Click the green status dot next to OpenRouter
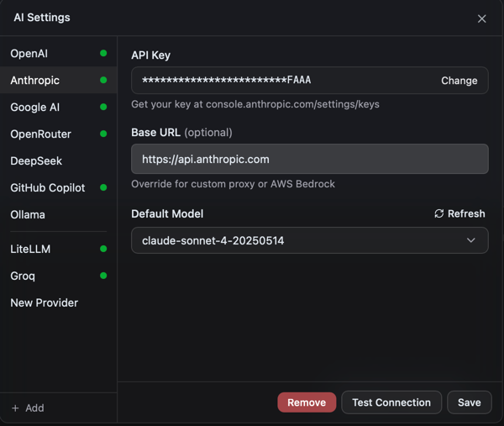 (x=103, y=134)
